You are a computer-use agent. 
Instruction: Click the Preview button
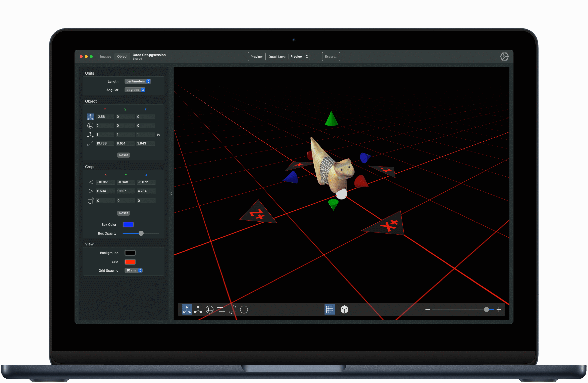click(x=256, y=57)
